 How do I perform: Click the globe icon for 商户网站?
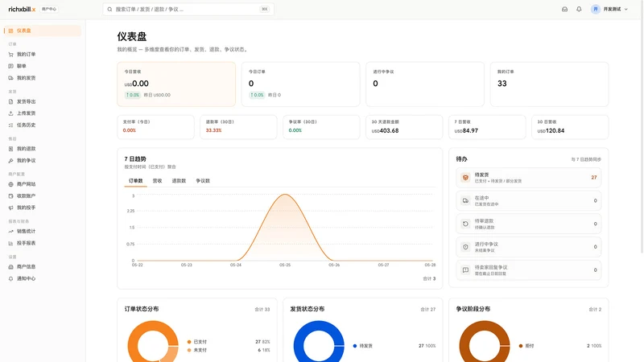point(10,184)
